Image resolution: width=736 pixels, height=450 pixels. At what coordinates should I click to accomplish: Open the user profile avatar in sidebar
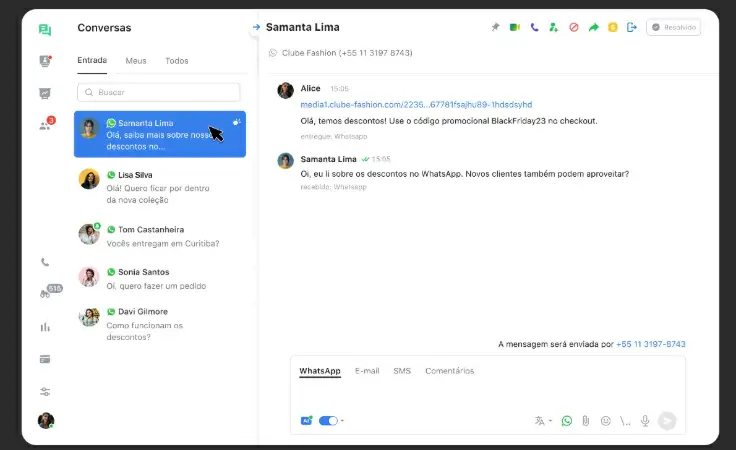(x=46, y=420)
